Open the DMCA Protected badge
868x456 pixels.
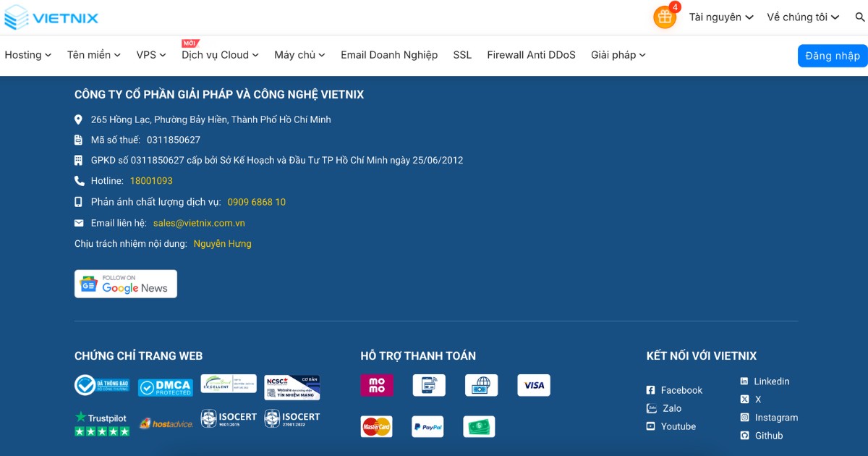[x=165, y=388]
